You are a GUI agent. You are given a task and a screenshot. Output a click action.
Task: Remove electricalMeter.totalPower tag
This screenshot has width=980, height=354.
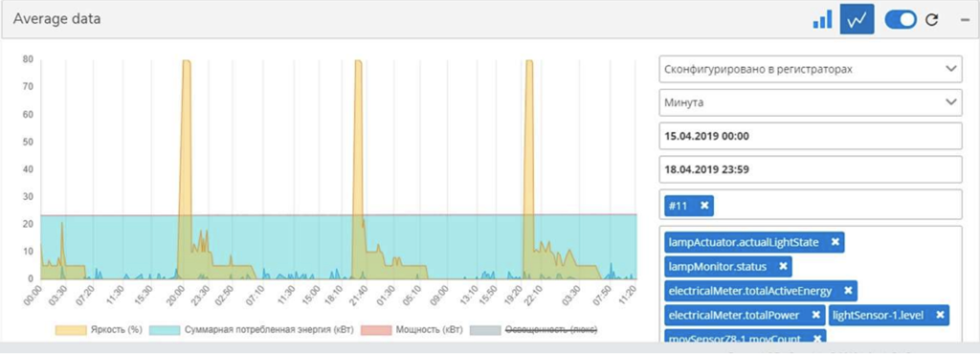pos(815,315)
